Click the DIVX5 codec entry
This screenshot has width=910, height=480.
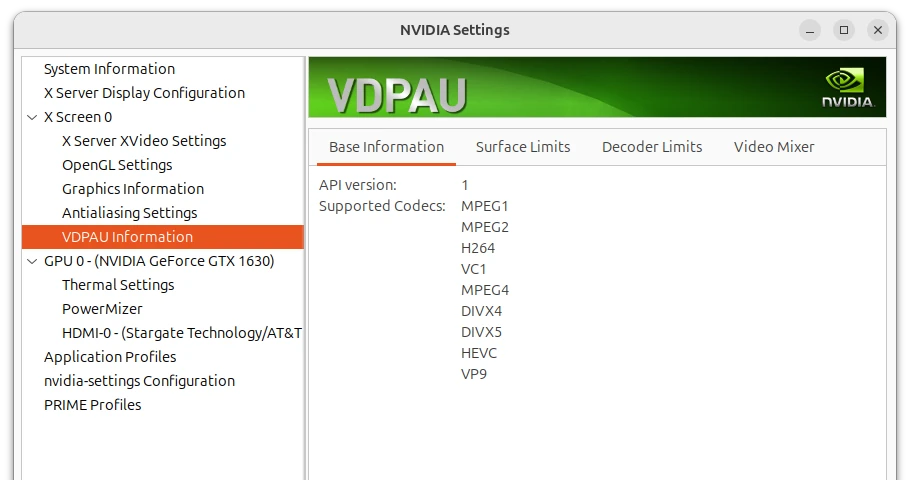click(x=481, y=332)
